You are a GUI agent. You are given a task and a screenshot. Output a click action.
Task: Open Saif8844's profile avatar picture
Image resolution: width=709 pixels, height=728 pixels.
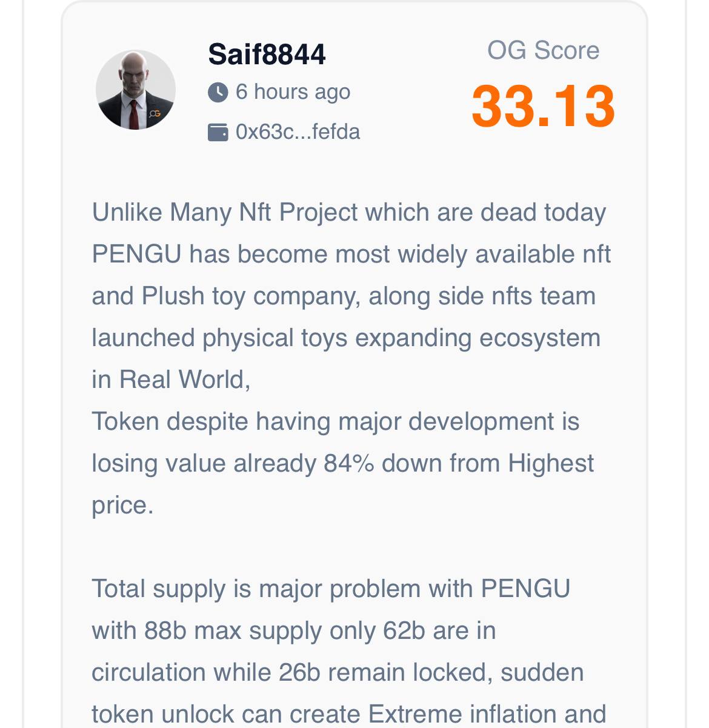(x=136, y=90)
